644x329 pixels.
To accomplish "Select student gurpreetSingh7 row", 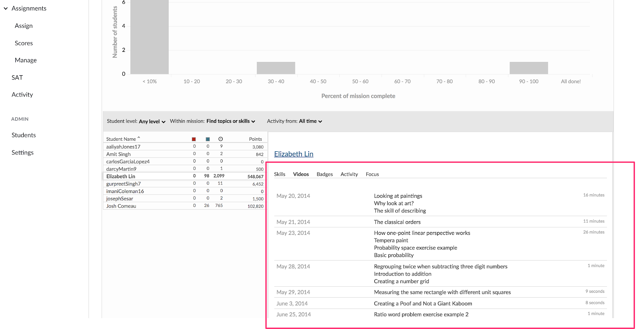I will pos(123,184).
